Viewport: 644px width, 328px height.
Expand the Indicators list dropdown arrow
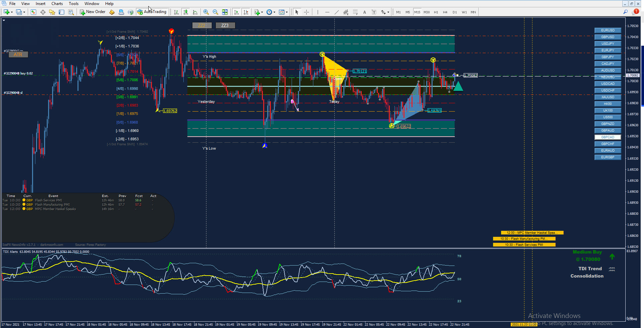pos(262,12)
